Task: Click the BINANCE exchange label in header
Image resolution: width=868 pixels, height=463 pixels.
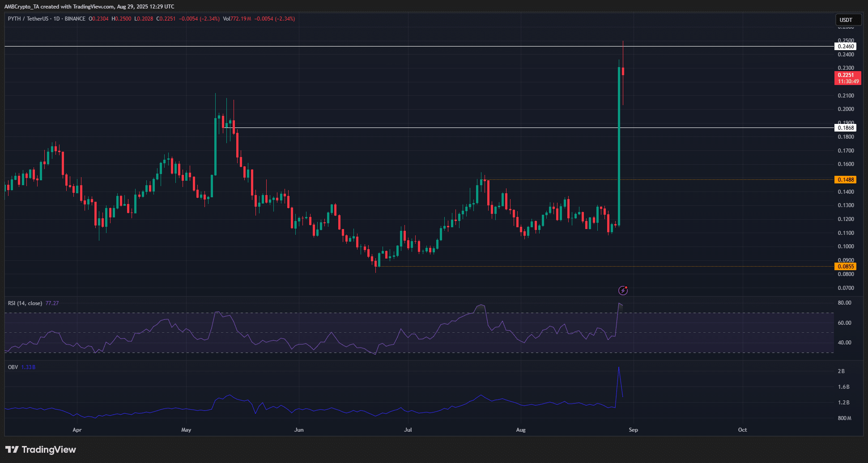Action: click(x=75, y=19)
